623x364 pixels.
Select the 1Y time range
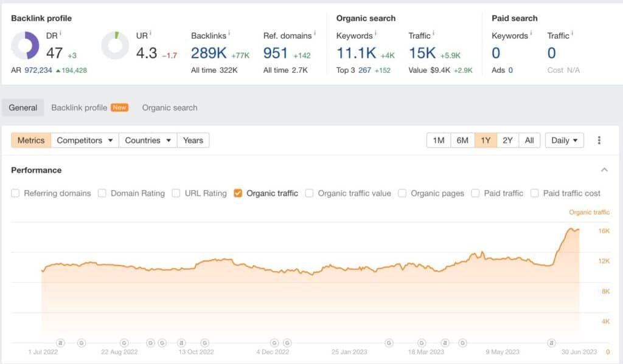coord(486,140)
